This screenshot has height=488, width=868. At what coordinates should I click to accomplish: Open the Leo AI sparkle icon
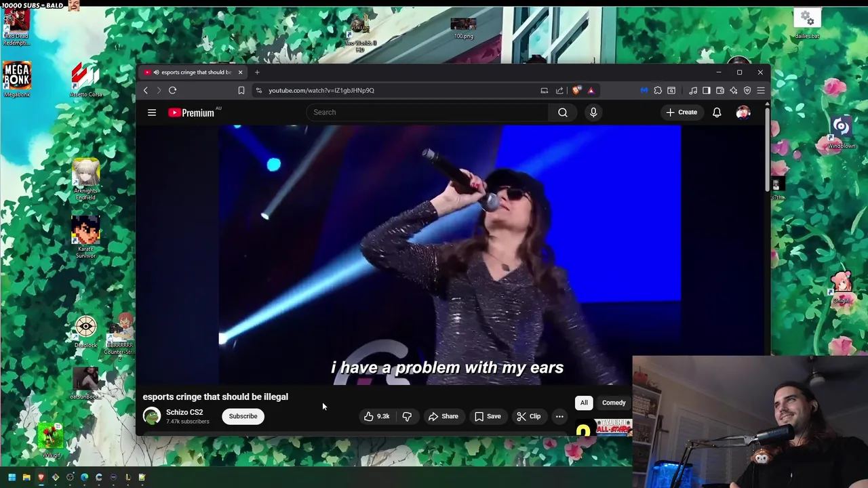[x=734, y=90]
